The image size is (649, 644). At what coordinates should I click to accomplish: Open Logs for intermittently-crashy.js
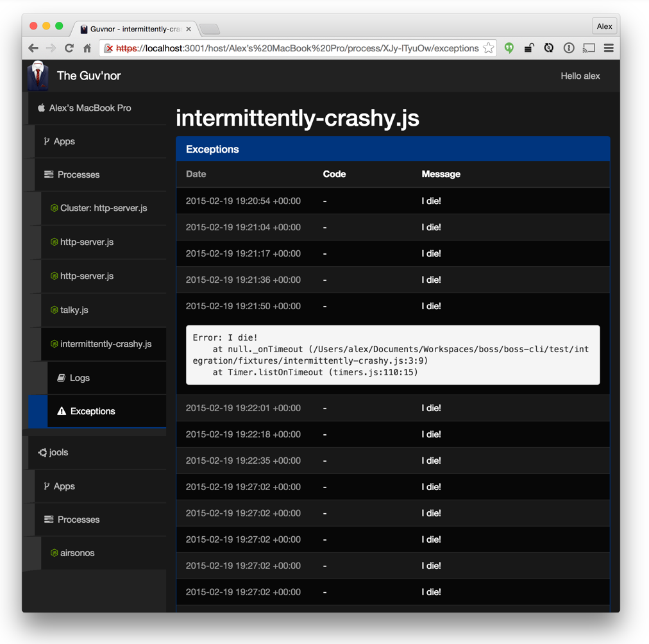pyautogui.click(x=80, y=378)
